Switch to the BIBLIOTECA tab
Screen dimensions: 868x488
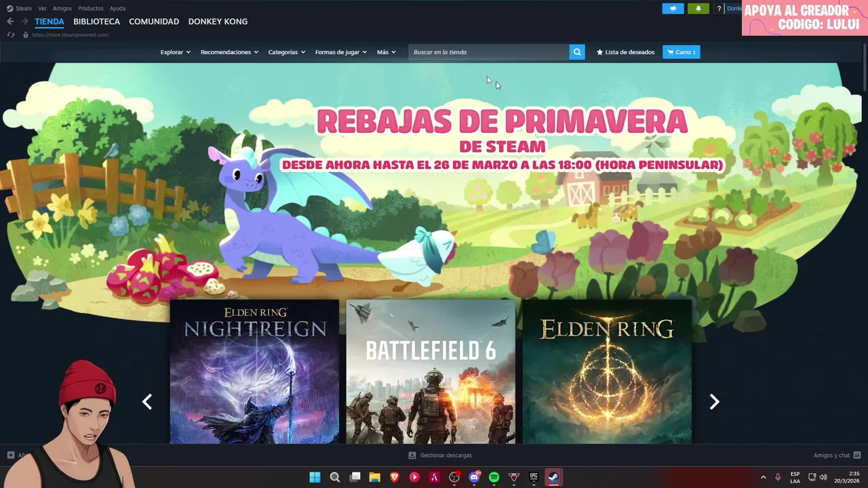pos(96,22)
